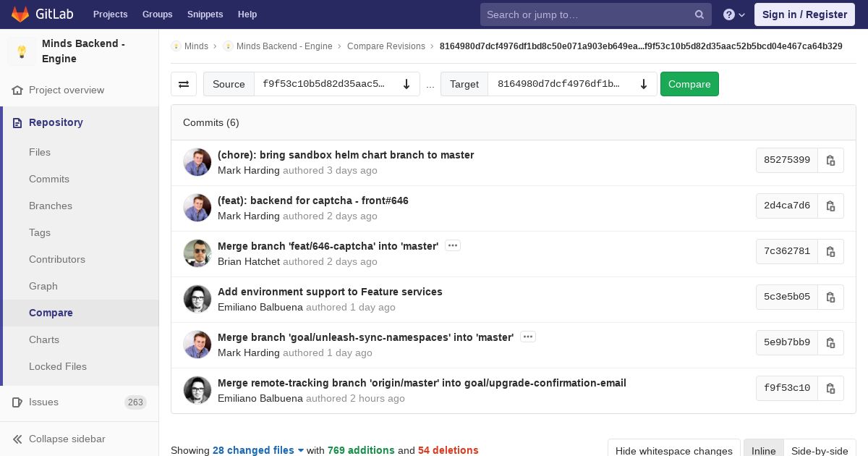Click commit SHA 5e9b7bb9
Screen dimensions: 868x456
(787, 342)
